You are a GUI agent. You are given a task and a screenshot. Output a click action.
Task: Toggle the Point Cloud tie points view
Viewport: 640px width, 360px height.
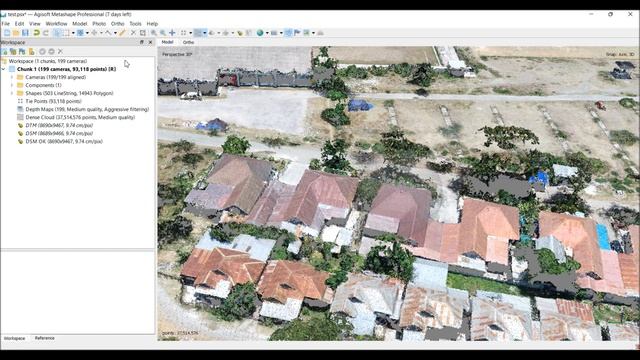[183, 33]
